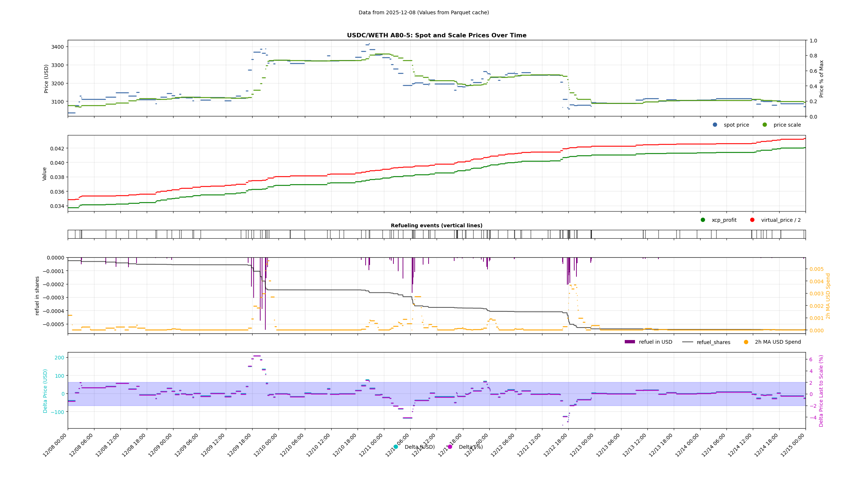Click the 12/15 00:00 x-axis tick label
This screenshot has height=504, width=848.
pyautogui.click(x=793, y=445)
